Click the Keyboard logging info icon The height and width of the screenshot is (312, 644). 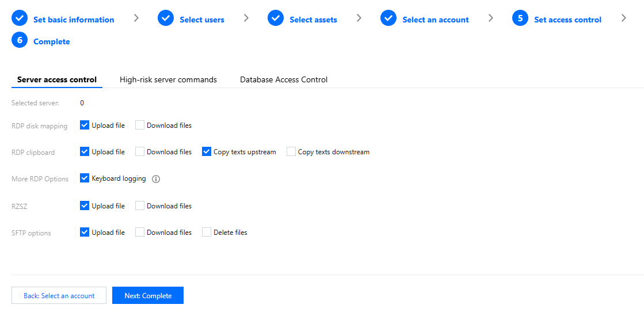click(x=156, y=179)
